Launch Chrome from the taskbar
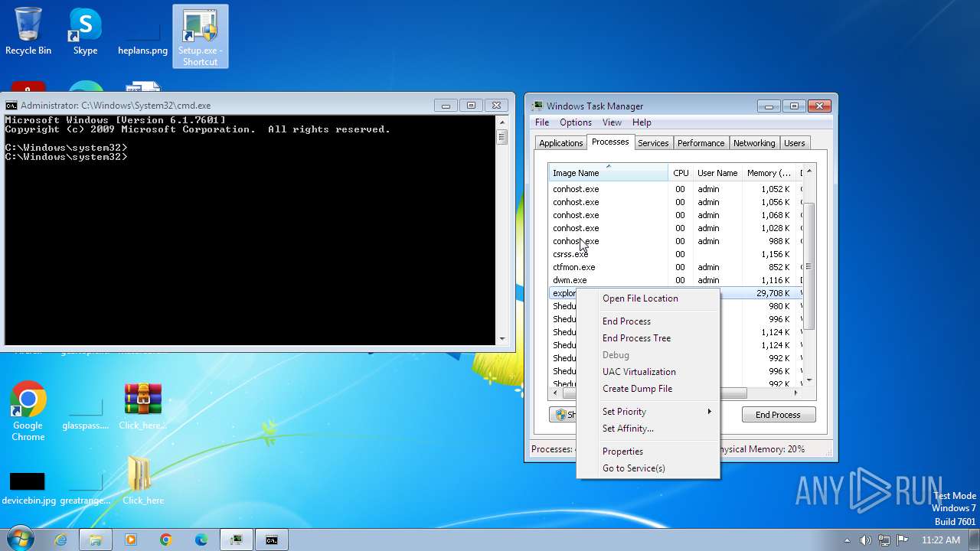980x551 pixels. click(166, 540)
